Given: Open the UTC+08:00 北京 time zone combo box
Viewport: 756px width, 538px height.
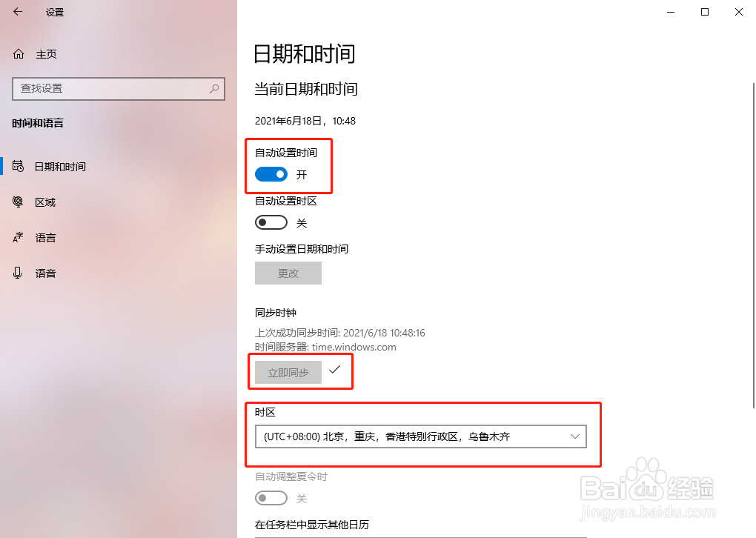Looking at the screenshot, I should click(421, 436).
